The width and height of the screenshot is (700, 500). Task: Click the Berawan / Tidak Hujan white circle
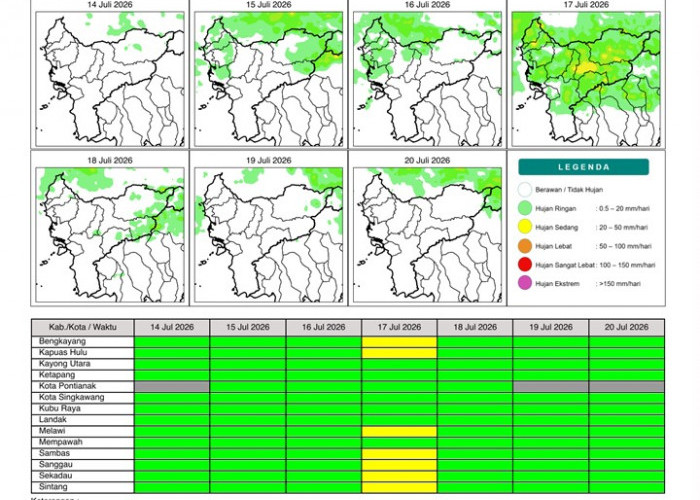(525, 189)
